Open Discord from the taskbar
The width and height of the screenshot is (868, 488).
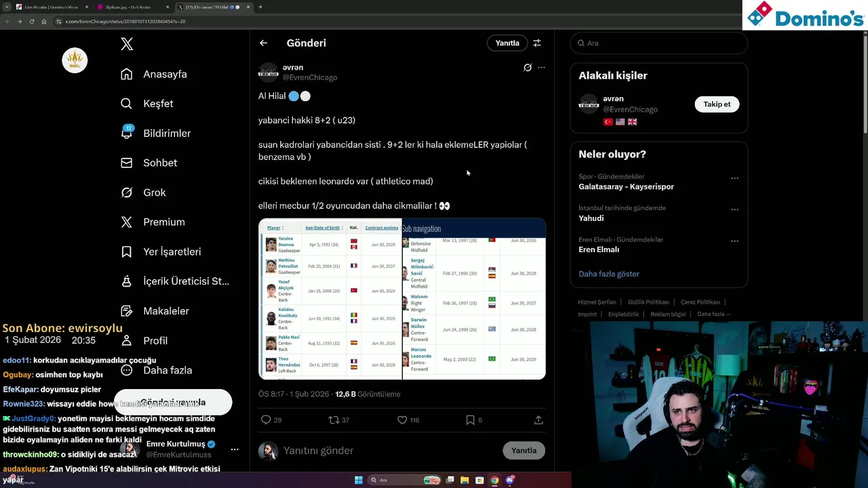click(510, 480)
